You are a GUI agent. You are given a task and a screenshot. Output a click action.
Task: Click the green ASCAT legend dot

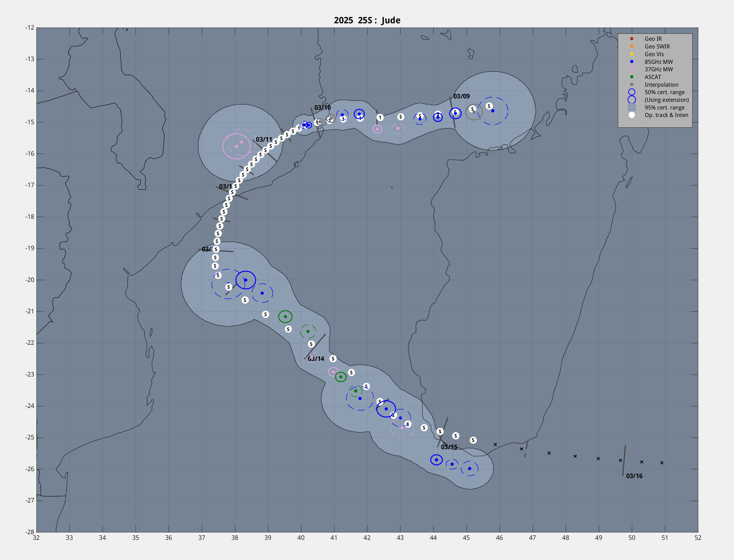pos(632,77)
